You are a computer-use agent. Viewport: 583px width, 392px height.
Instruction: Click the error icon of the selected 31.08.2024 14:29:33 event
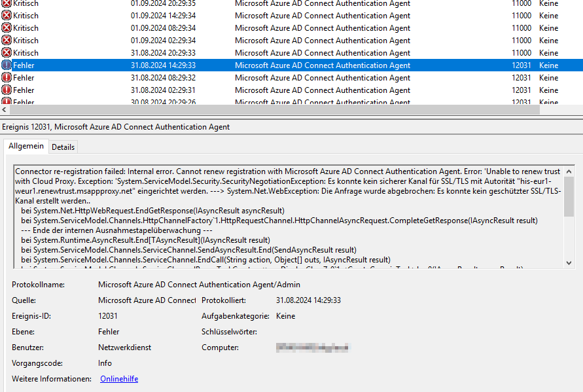7,65
